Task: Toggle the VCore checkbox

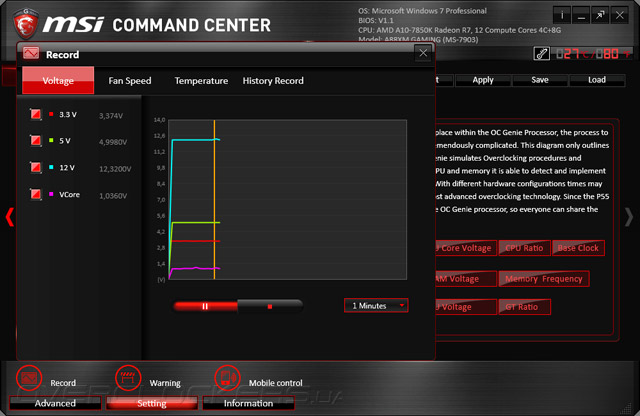Action: point(36,194)
